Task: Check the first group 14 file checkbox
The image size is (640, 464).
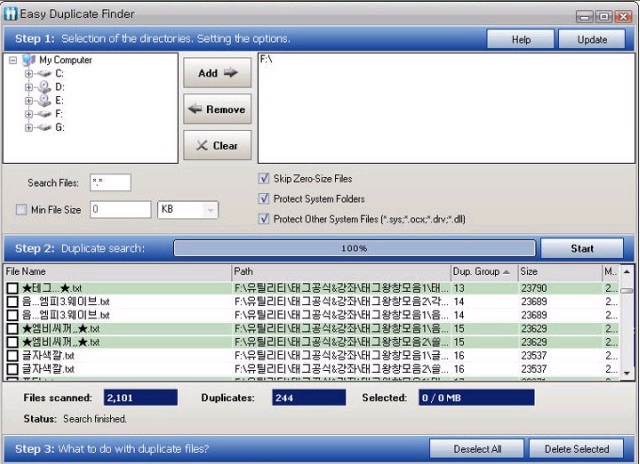Action: 13,302
